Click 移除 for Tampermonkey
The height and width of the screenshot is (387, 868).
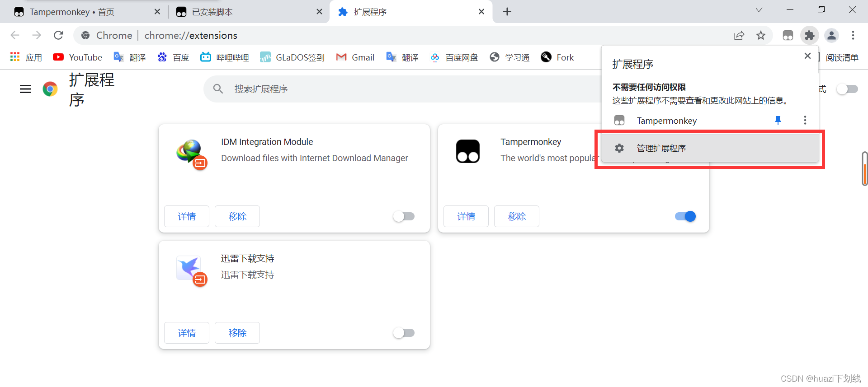(517, 216)
